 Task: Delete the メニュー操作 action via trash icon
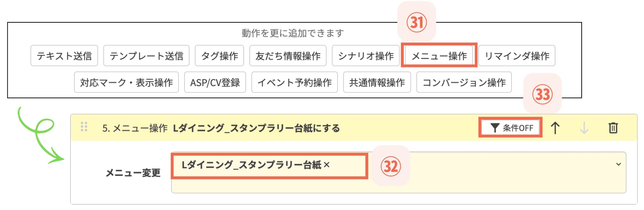click(614, 128)
